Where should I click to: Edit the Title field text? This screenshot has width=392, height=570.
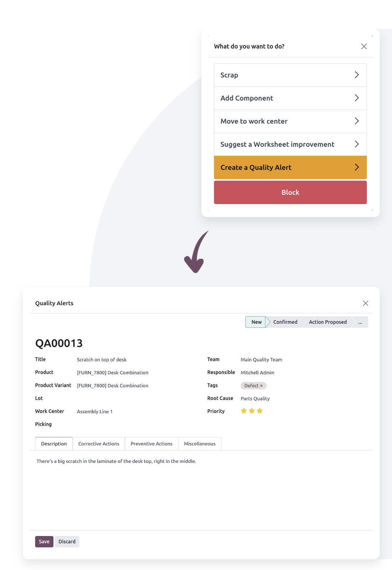point(102,360)
